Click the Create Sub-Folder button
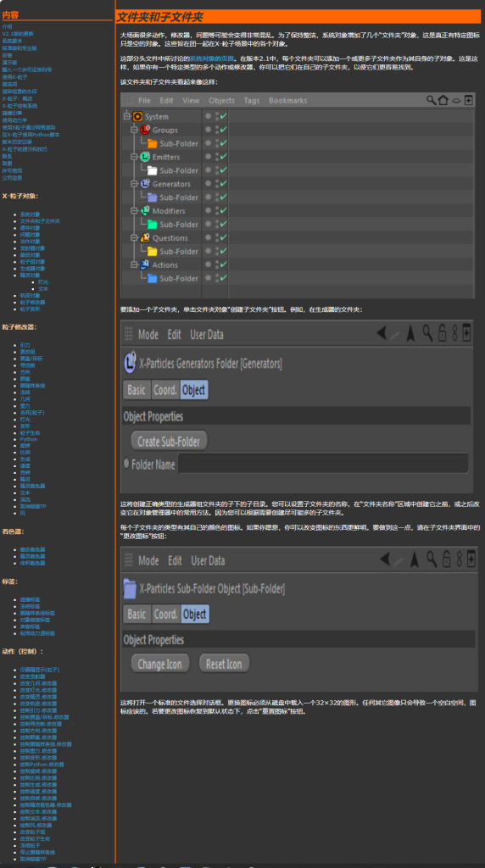The height and width of the screenshot is (868, 485). (x=169, y=441)
